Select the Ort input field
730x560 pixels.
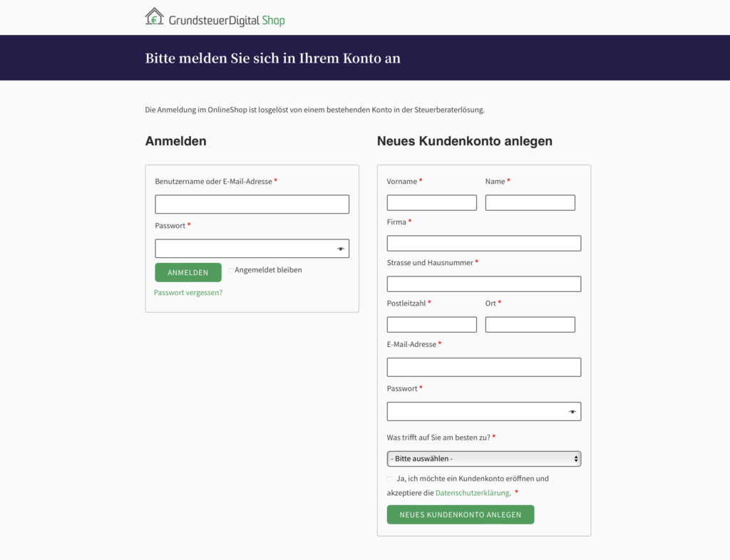[530, 325]
